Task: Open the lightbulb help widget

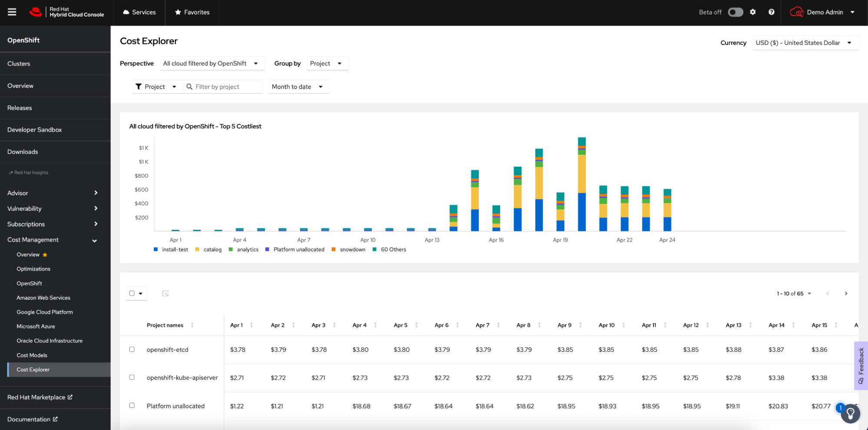Action: (850, 413)
